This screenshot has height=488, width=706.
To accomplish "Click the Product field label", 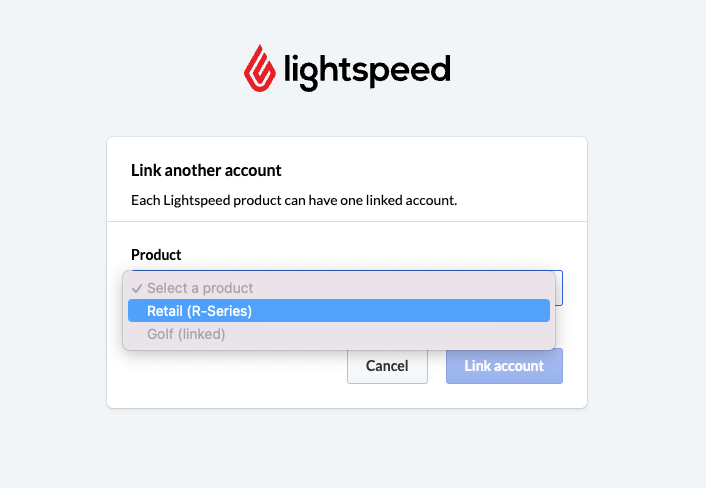I will click(x=156, y=255).
